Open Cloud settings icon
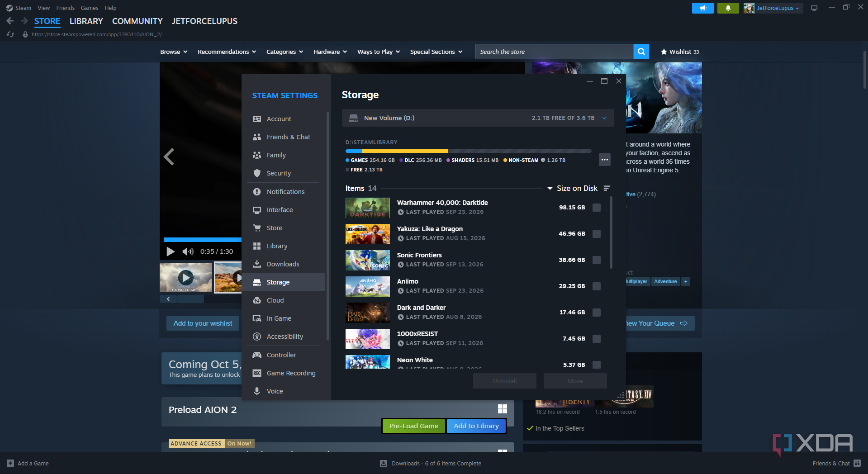The image size is (868, 474). [x=257, y=300]
